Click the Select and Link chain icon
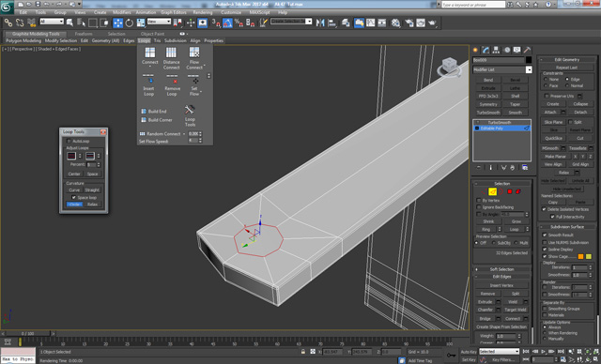The height and width of the screenshot is (364, 601). click(8, 23)
